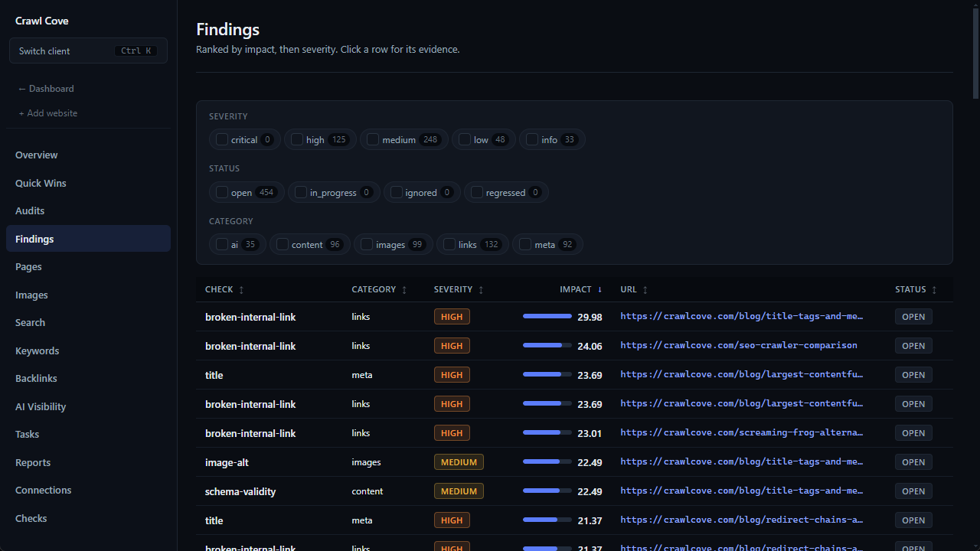980x551 pixels.
Task: Go back to Dashboard
Action: point(46,89)
